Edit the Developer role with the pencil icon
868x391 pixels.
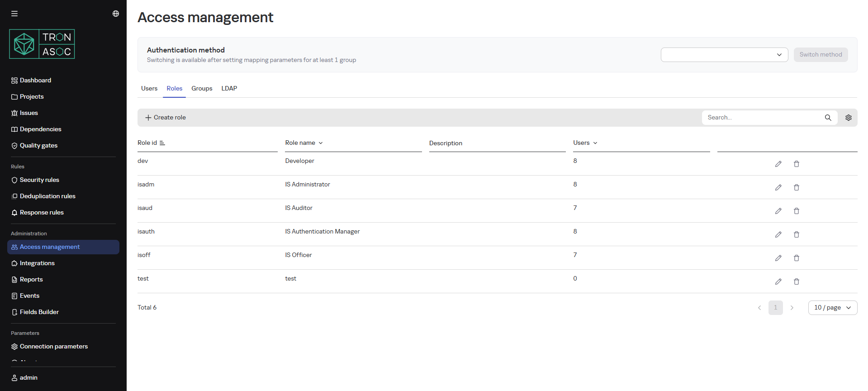point(778,164)
